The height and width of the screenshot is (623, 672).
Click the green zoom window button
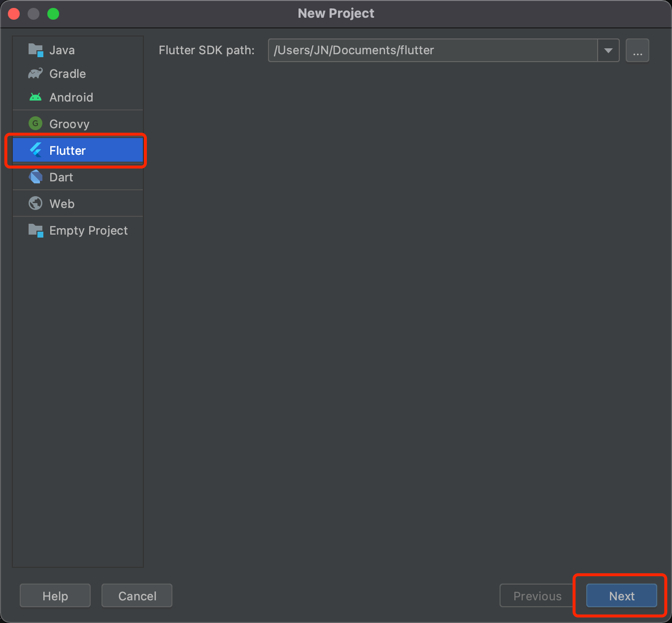tap(53, 14)
